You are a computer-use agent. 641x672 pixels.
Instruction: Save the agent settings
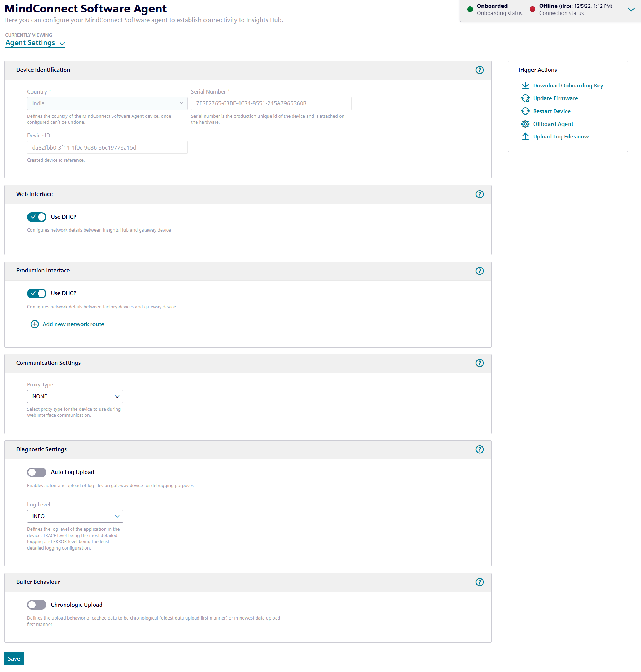(14, 659)
